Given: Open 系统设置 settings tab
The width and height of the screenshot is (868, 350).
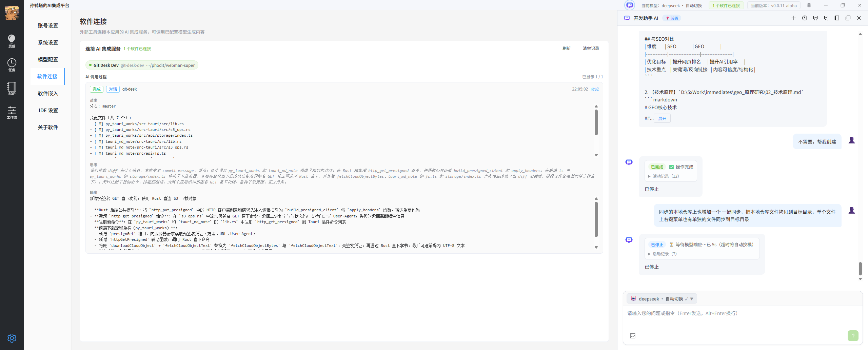Looking at the screenshot, I should click(48, 43).
